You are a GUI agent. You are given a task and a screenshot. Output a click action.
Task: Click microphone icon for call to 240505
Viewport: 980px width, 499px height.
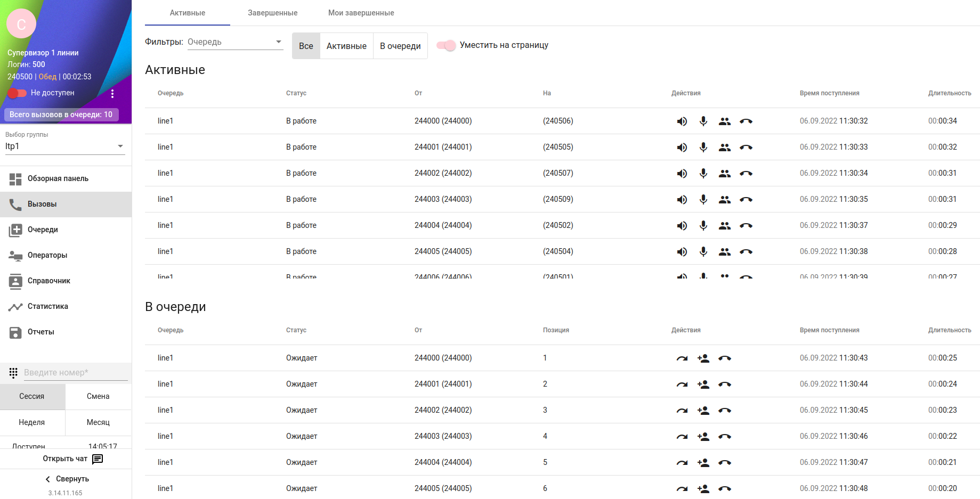703,148
